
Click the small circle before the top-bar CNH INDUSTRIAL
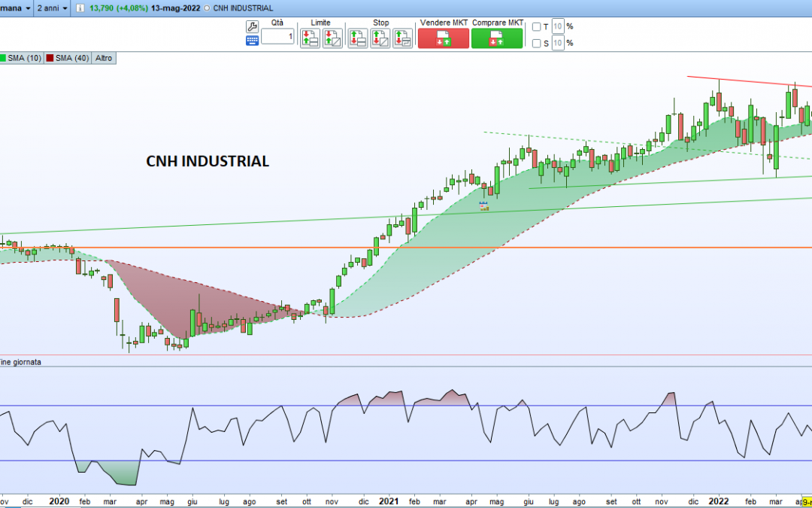[x=208, y=8]
